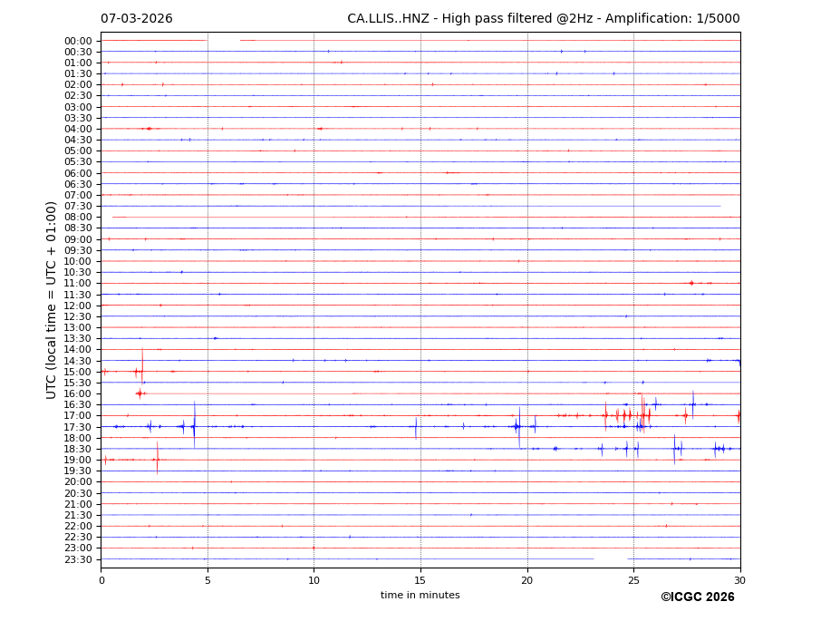This screenshot has width=840, height=631.
Task: Click the red event on 11:00 trace near 28 minutes
Action: click(x=691, y=283)
